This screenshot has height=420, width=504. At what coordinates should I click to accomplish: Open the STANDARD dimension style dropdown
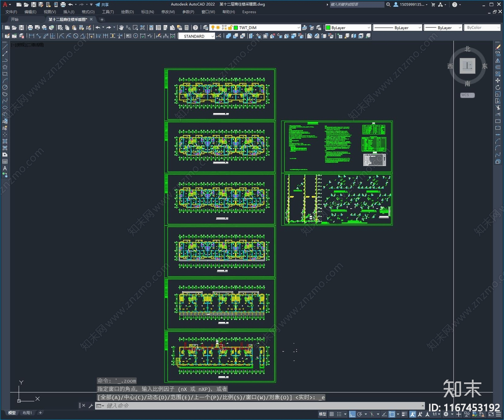213,36
